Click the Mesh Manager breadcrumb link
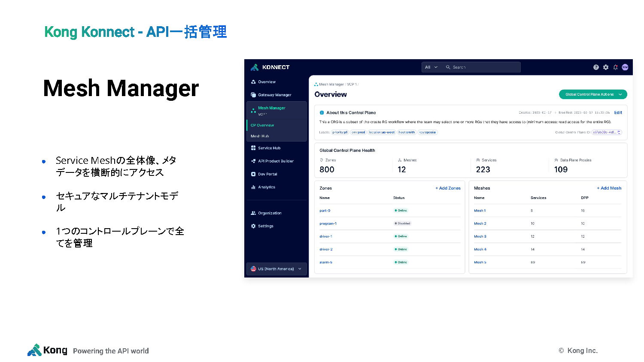This screenshot has width=644, height=362. 331,84
